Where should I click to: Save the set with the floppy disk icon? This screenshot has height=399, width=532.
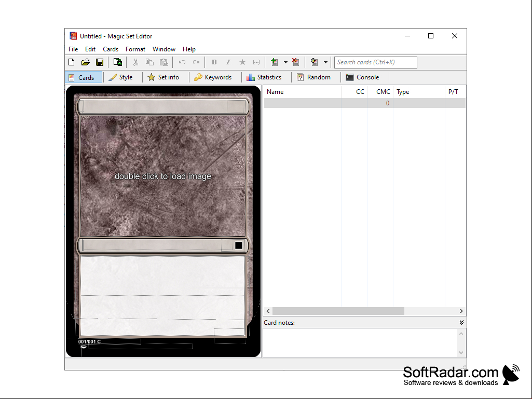[100, 62]
